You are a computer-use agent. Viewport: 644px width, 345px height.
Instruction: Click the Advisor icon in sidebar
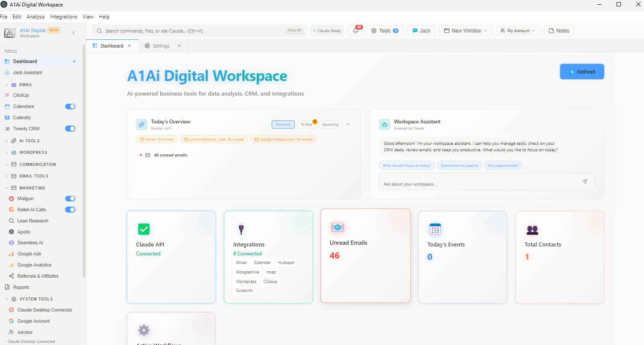pos(12,332)
